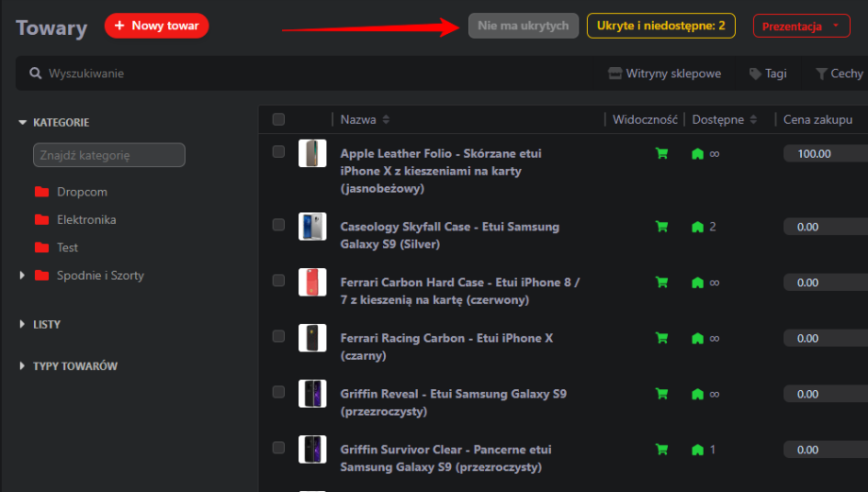Click the Nowy towar button
The height and width of the screenshot is (492, 868).
pyautogui.click(x=157, y=26)
